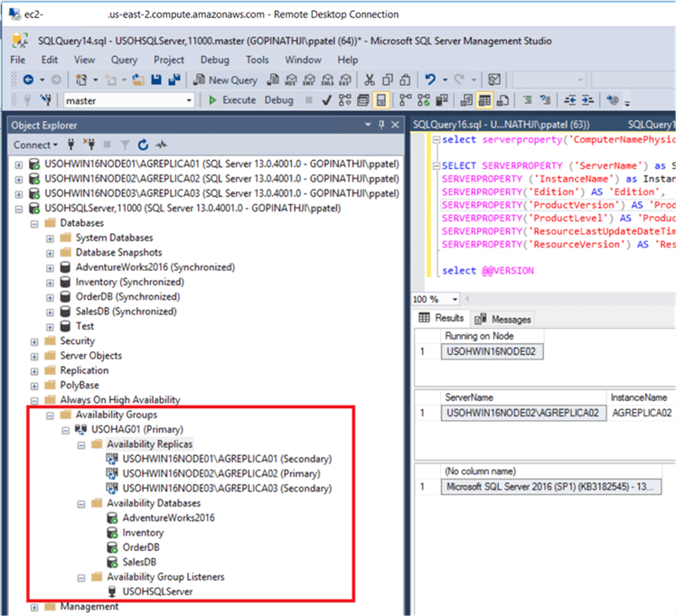Open the Tools menu
The image size is (676, 616).
[x=257, y=60]
